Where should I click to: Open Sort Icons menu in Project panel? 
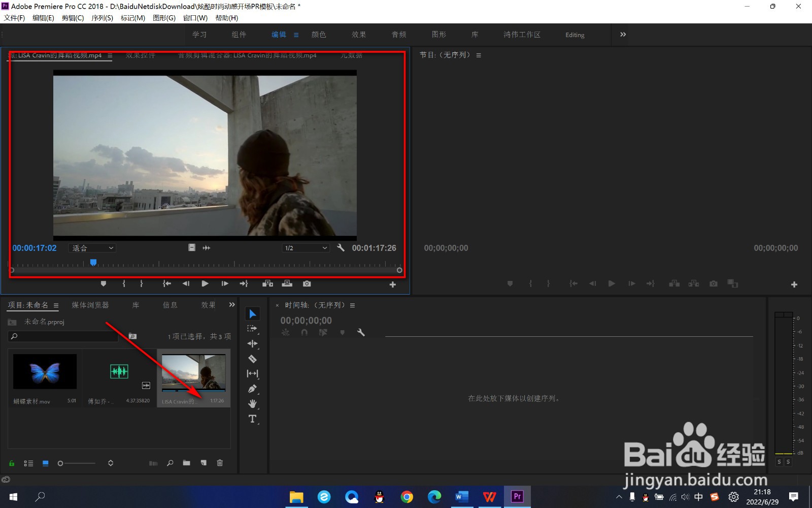[x=111, y=463]
